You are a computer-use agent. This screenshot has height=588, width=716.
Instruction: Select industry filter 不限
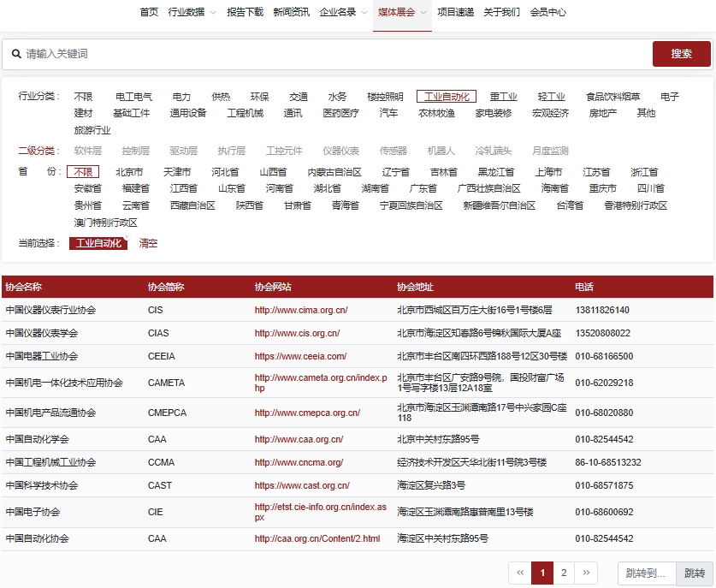(x=84, y=97)
